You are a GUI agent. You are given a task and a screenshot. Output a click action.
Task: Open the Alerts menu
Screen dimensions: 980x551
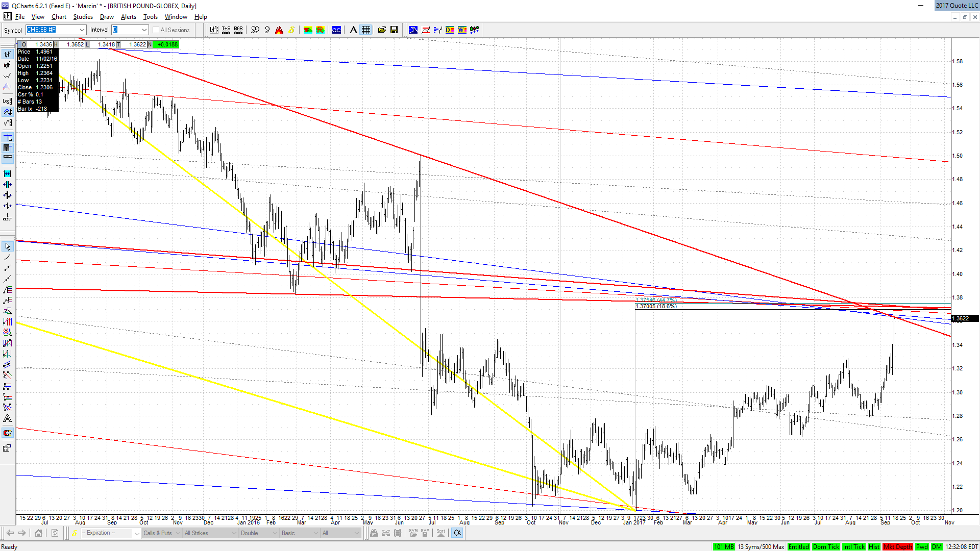(129, 17)
